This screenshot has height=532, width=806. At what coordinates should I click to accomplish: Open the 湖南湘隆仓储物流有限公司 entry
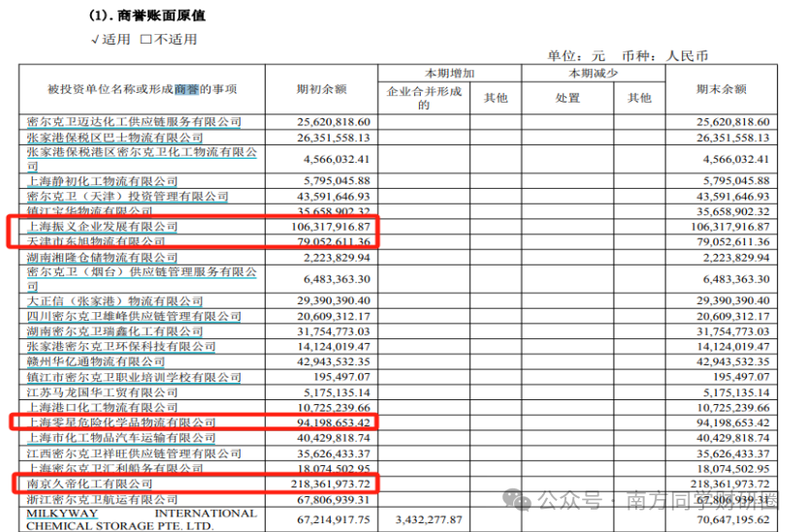[102, 257]
